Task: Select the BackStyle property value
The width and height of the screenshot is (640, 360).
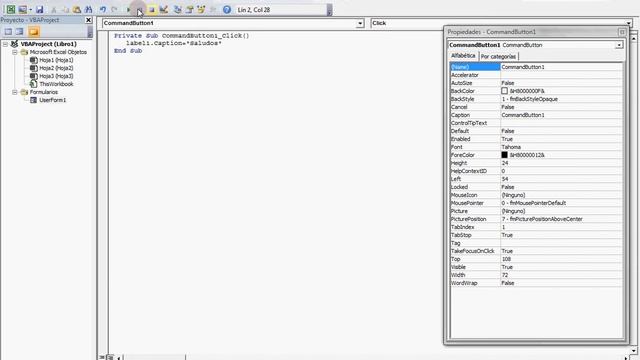Action: [x=562, y=99]
